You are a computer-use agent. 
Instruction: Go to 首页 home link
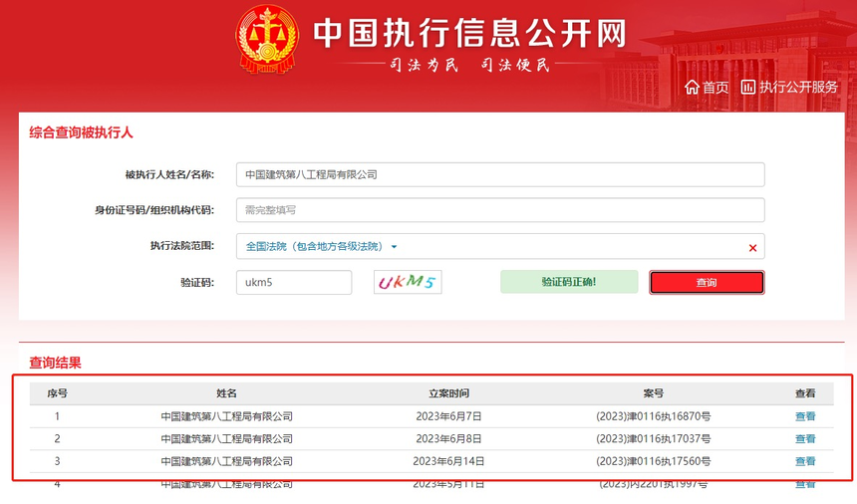click(715, 88)
